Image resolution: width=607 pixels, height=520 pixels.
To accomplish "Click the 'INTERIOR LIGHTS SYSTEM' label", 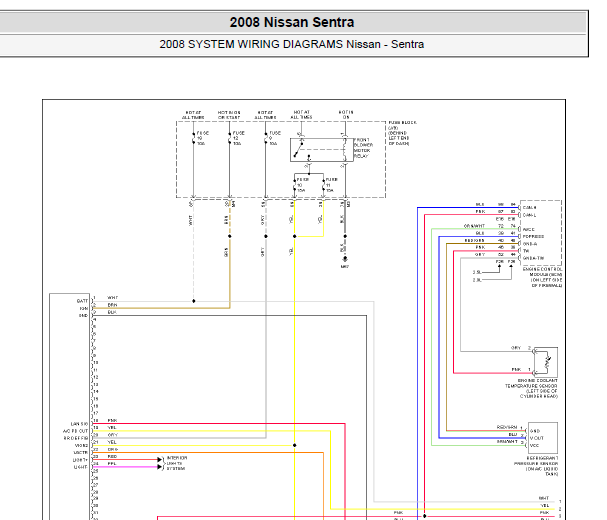I will pos(177,463).
